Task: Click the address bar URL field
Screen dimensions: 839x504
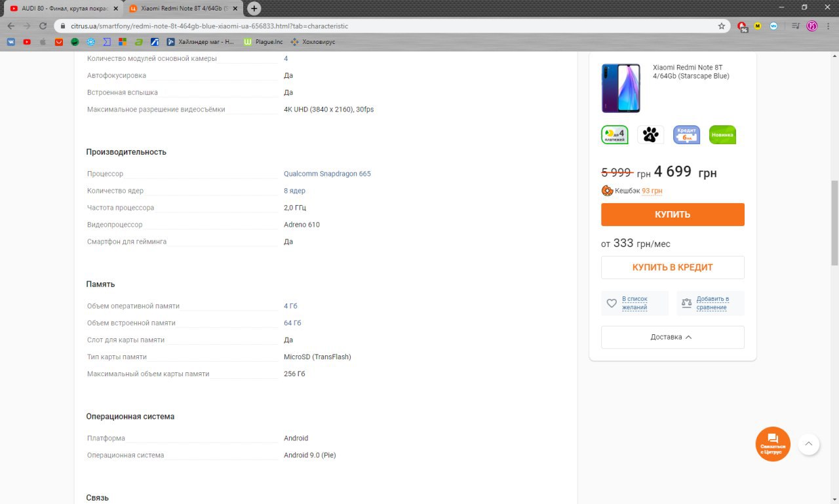Action: [393, 26]
